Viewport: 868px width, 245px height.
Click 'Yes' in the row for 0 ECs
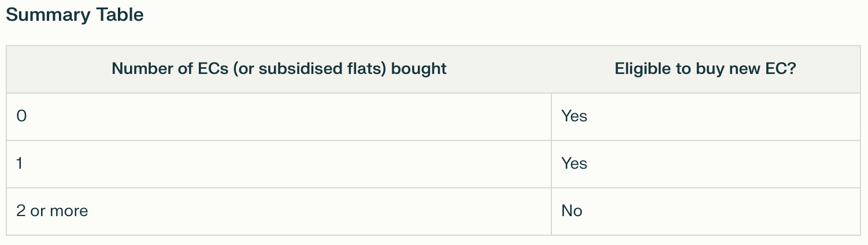click(574, 116)
